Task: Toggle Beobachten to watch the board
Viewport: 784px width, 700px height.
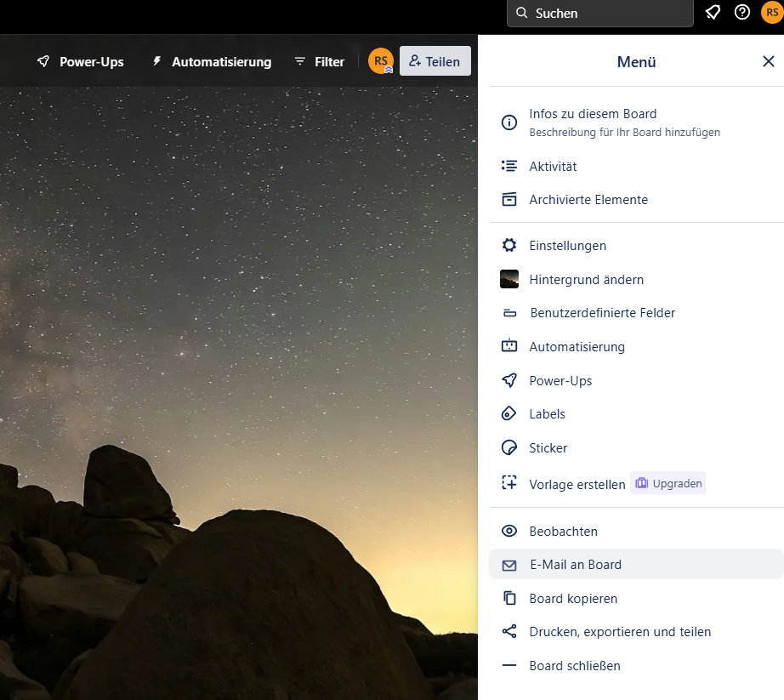Action: click(563, 532)
